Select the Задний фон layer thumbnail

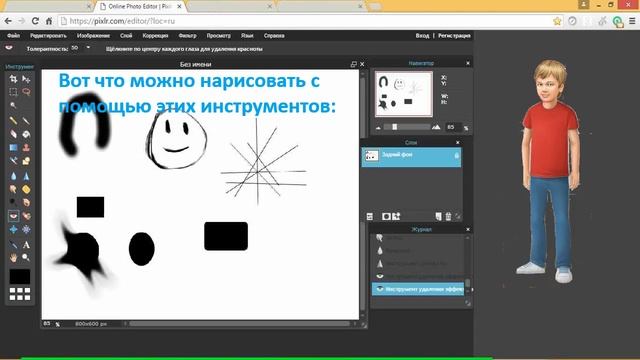point(372,156)
